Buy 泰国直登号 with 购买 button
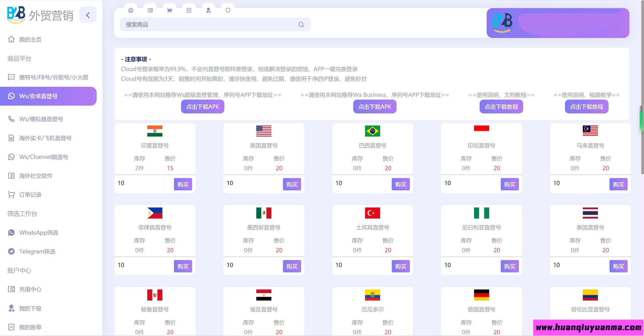Screen dimensions: 644x336 tap(619, 266)
